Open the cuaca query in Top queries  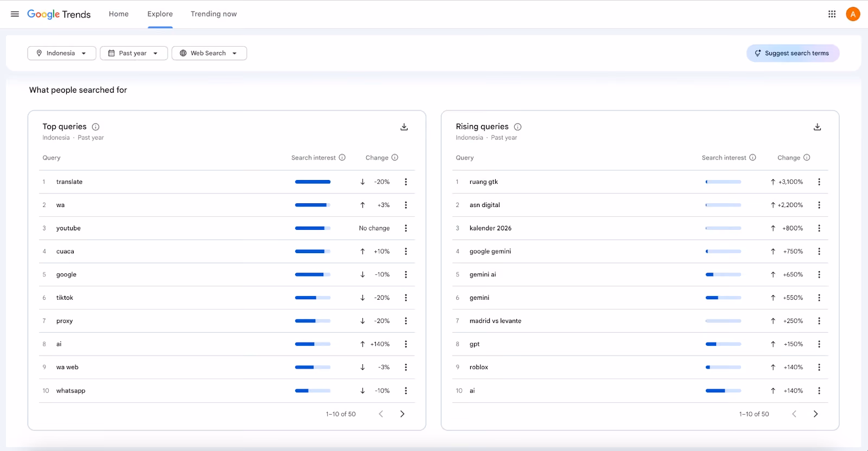65,252
